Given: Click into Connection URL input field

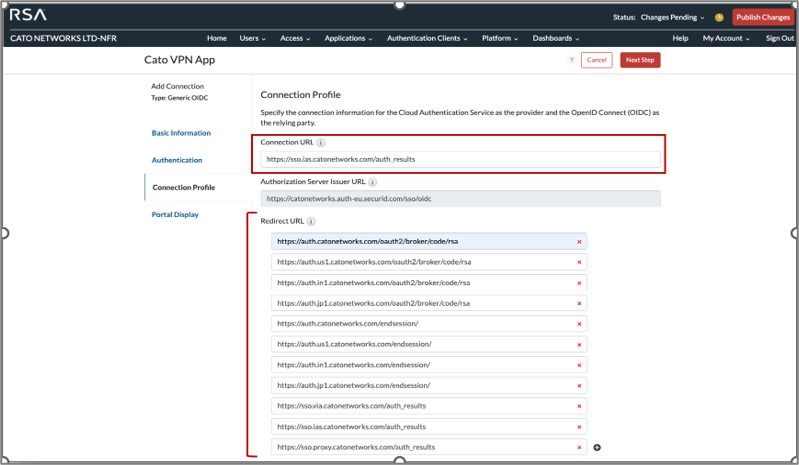Looking at the screenshot, I should click(460, 159).
